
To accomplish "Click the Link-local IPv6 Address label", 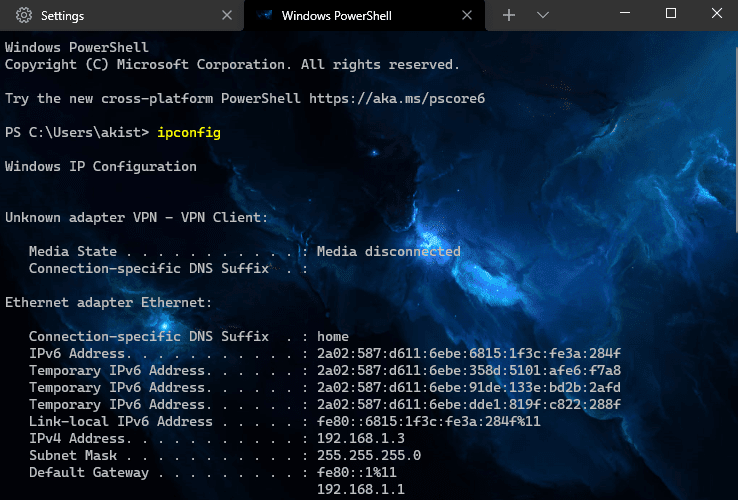I will point(120,421).
